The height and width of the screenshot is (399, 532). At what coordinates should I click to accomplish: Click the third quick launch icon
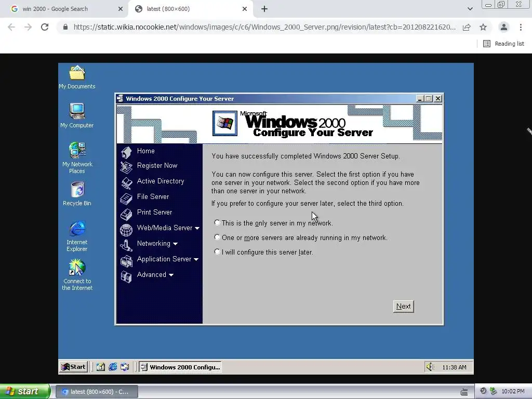coord(125,367)
